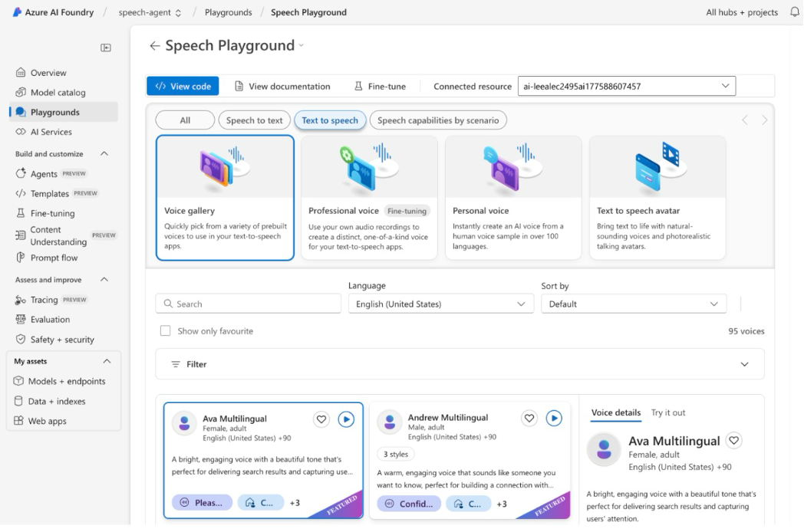Open the Speech Playground title dropdown
The height and width of the screenshot is (532, 804).
tap(301, 46)
